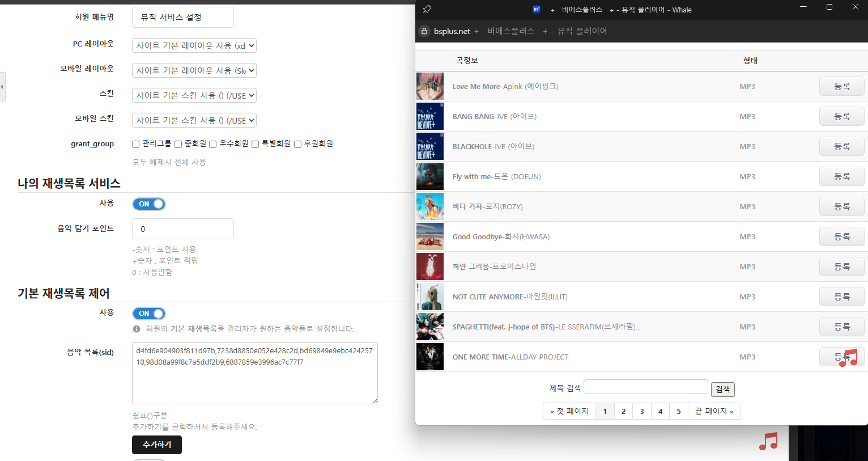This screenshot has height=461, width=868.
Task: Register BLACKHOLE with its 등록 button
Action: pyautogui.click(x=842, y=146)
